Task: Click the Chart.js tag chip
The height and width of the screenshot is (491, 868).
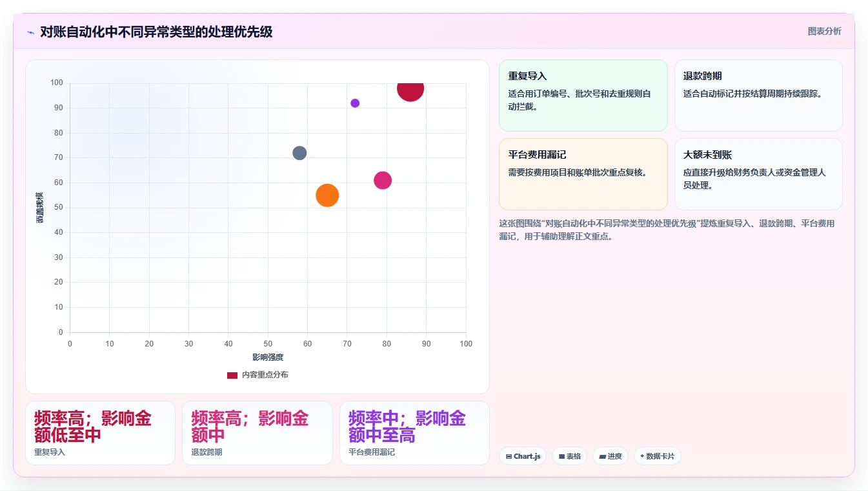Action: [x=523, y=456]
